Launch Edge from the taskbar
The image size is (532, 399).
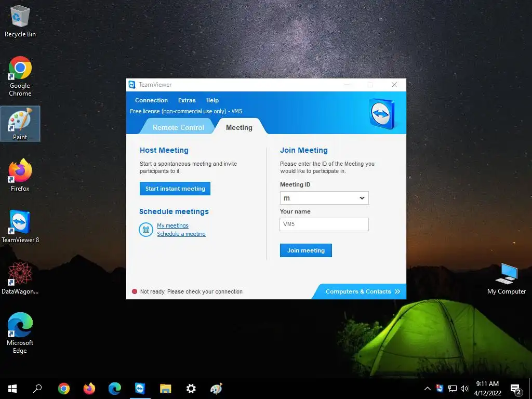[x=115, y=389]
